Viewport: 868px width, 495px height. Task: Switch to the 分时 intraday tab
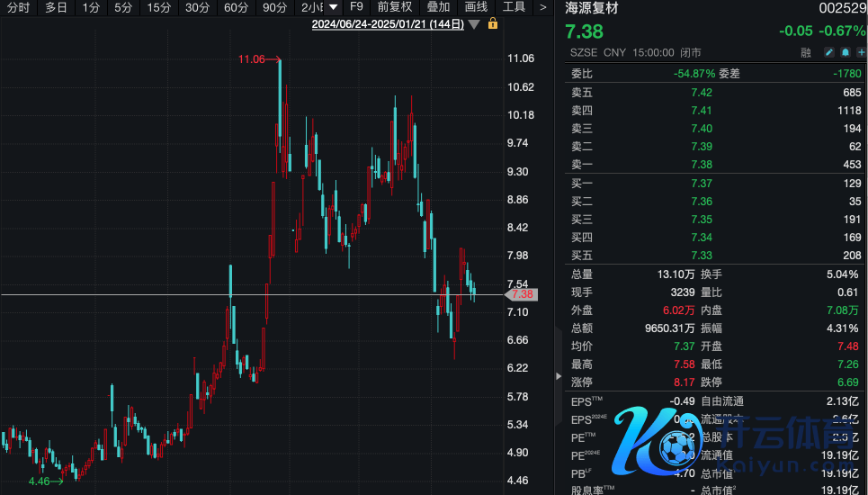(x=18, y=7)
